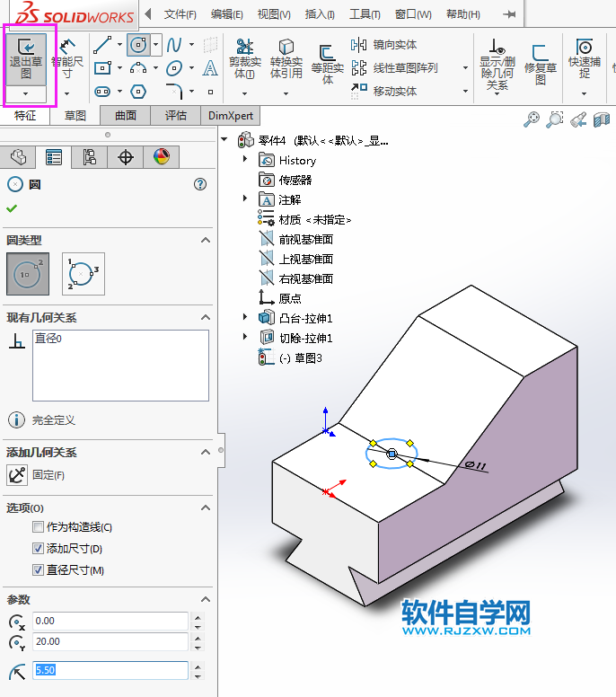Screen dimensions: 616x697
Task: Toggle For construction (作为构造线) checkbox
Action: pyautogui.click(x=39, y=526)
